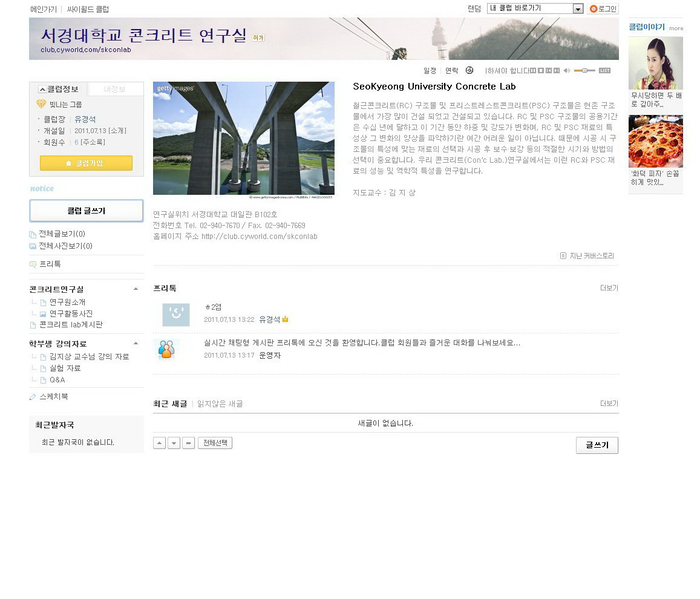This screenshot has height=599, width=700.
Task: Open the music LIST button
Action: (x=605, y=71)
